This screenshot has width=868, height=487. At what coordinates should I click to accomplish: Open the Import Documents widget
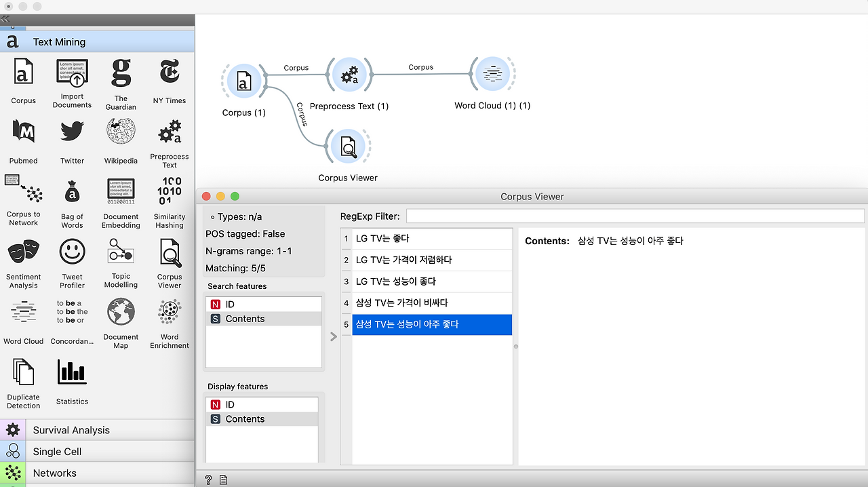72,83
